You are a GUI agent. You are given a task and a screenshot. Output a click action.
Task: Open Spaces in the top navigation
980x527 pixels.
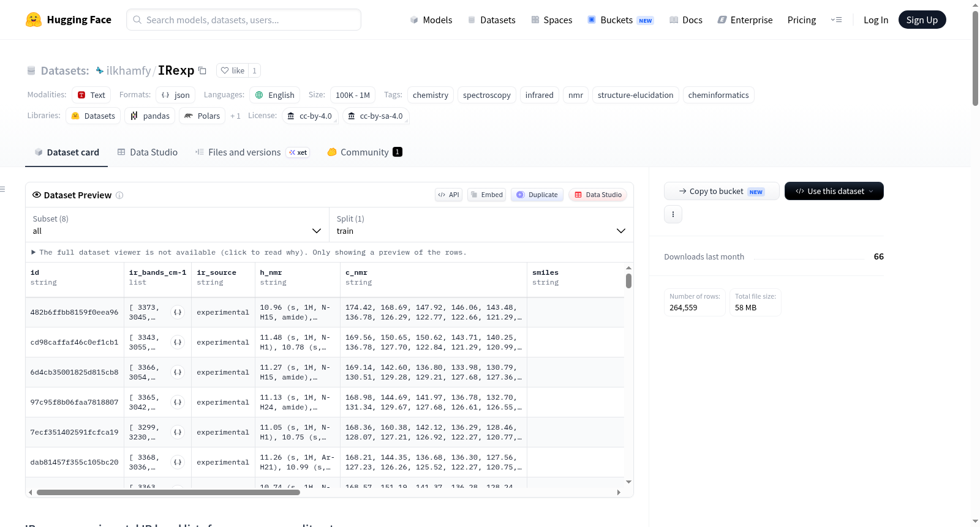(x=552, y=20)
